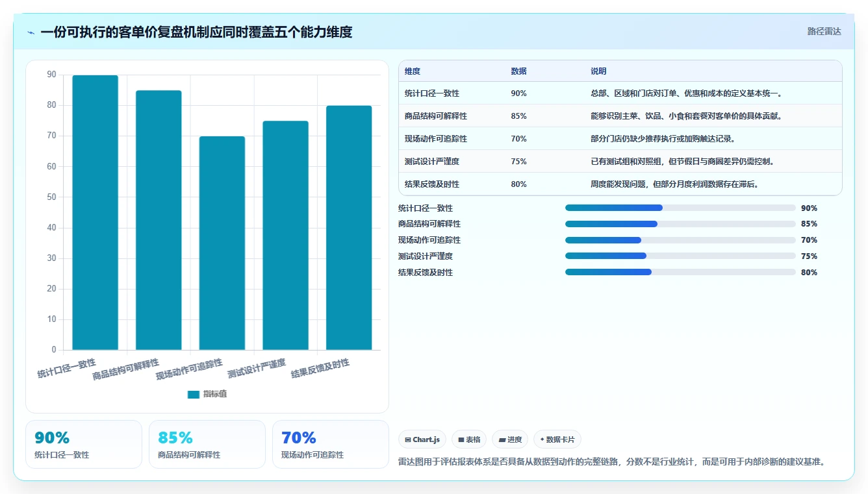Click the 结果反馈及时性 bar in chart
The width and height of the screenshot is (868, 494).
(349, 228)
